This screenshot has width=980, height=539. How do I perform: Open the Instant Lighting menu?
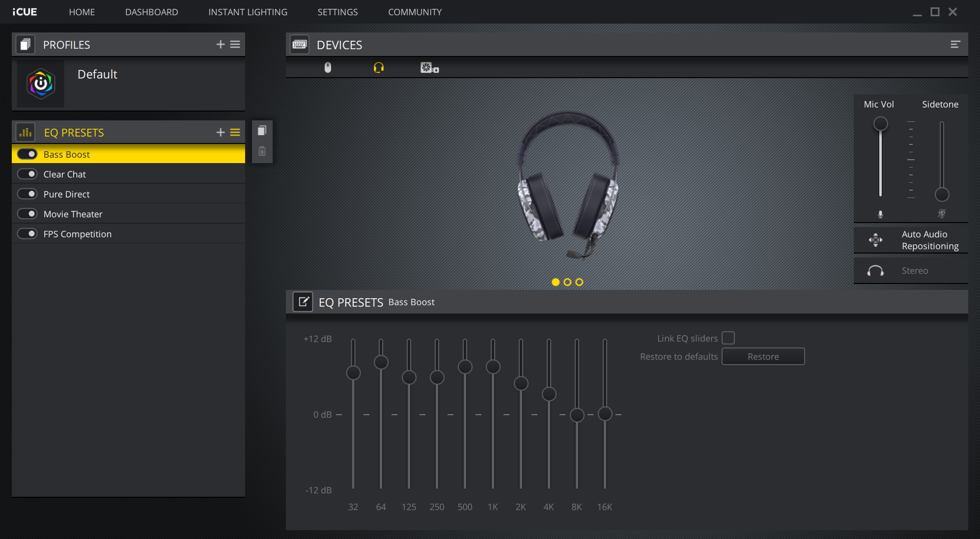[248, 12]
